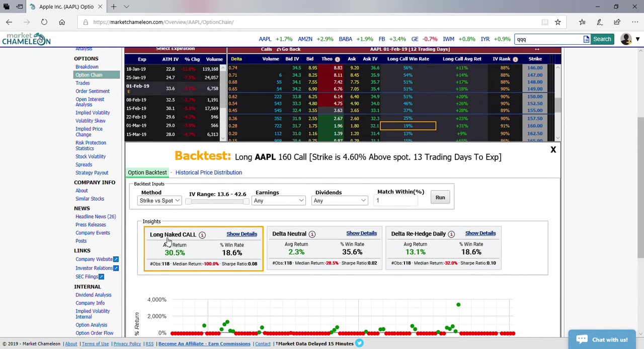Click the external link icon beside Company Website
The image size is (644, 349).
click(116, 259)
